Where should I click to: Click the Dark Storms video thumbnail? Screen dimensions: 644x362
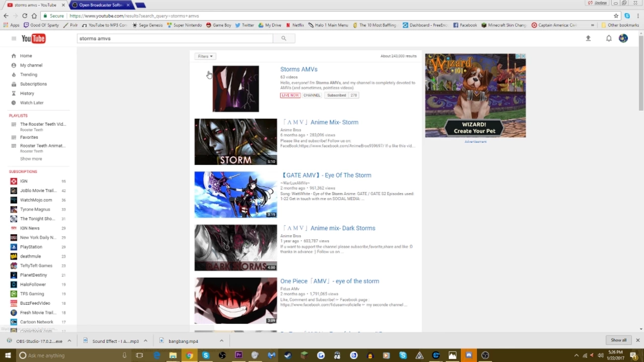[x=235, y=248]
